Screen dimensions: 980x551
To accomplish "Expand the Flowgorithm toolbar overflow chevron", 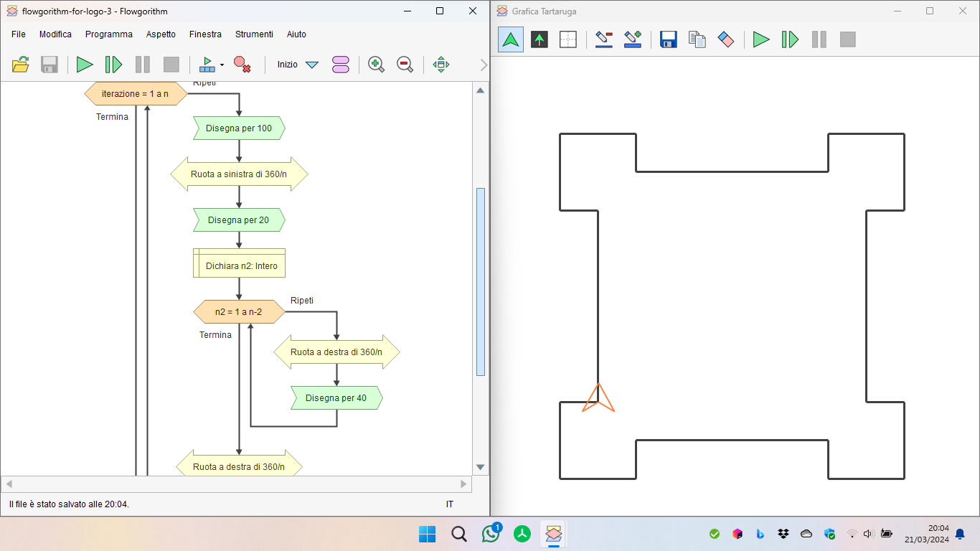I will pos(484,65).
